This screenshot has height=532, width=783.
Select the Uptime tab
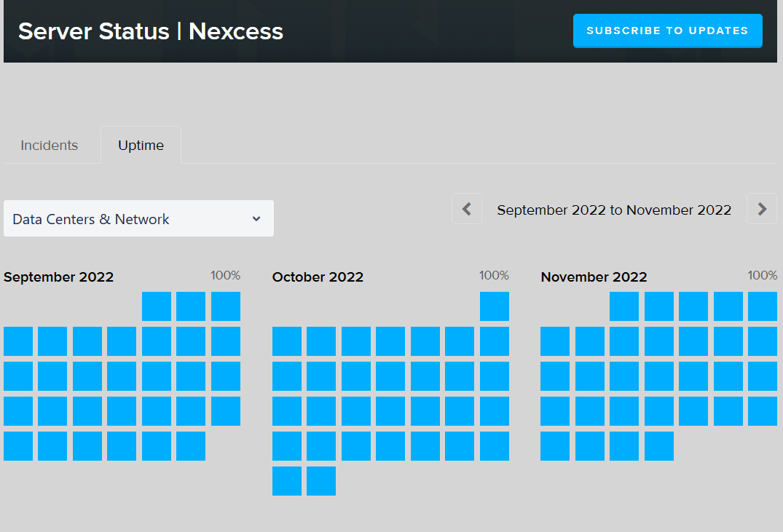(141, 145)
